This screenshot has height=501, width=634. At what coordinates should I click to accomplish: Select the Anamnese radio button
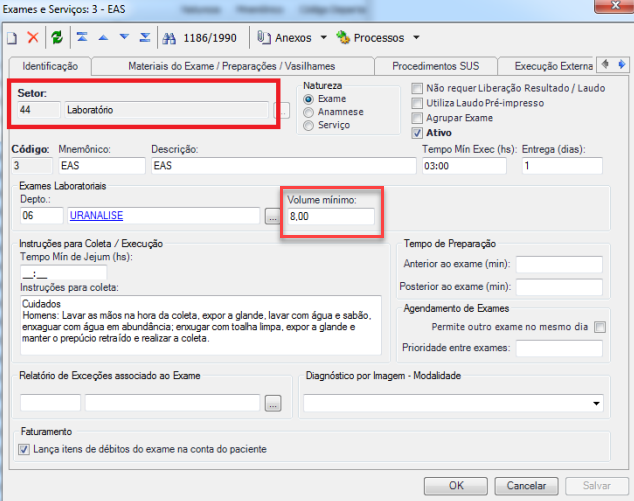(308, 112)
